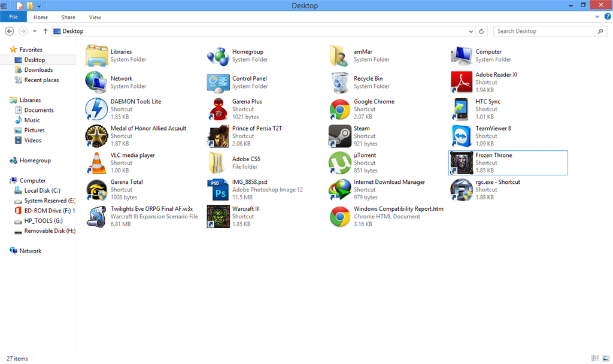613x364 pixels.
Task: Select Desktop in the navigation pane
Action: coord(34,60)
